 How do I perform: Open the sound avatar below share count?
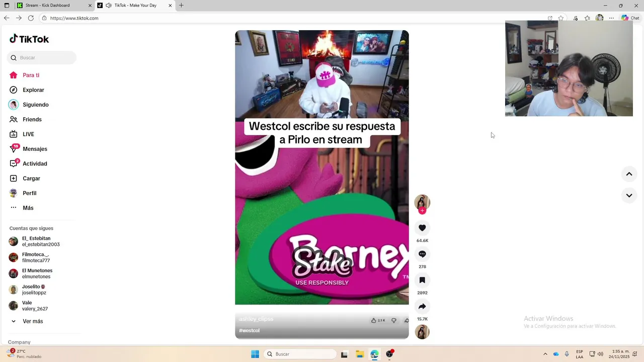click(x=422, y=332)
